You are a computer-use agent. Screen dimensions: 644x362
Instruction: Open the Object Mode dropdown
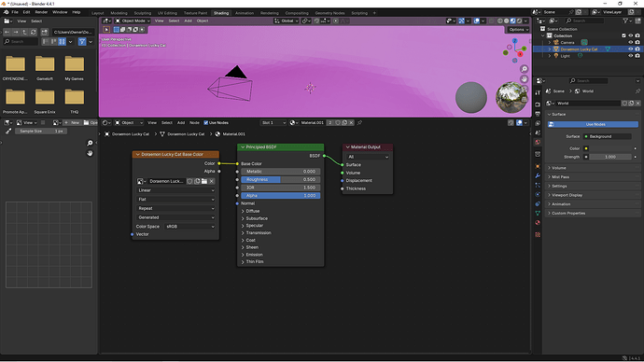coord(133,21)
